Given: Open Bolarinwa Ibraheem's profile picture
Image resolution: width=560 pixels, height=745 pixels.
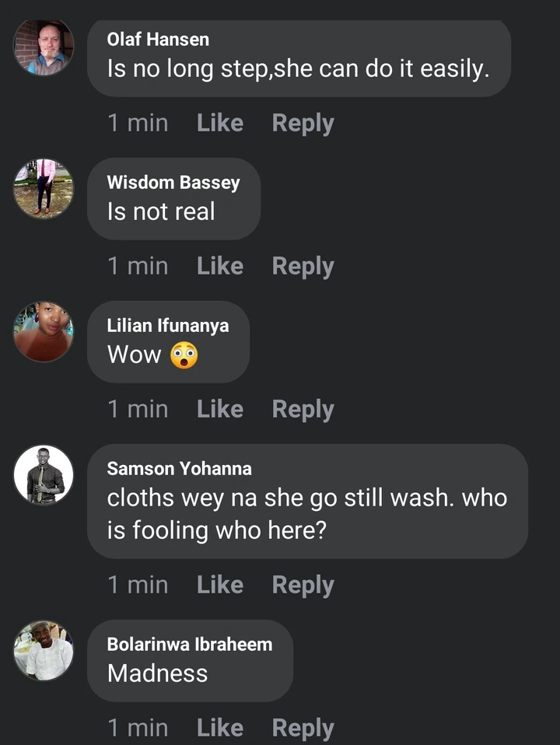Looking at the screenshot, I should [x=44, y=650].
